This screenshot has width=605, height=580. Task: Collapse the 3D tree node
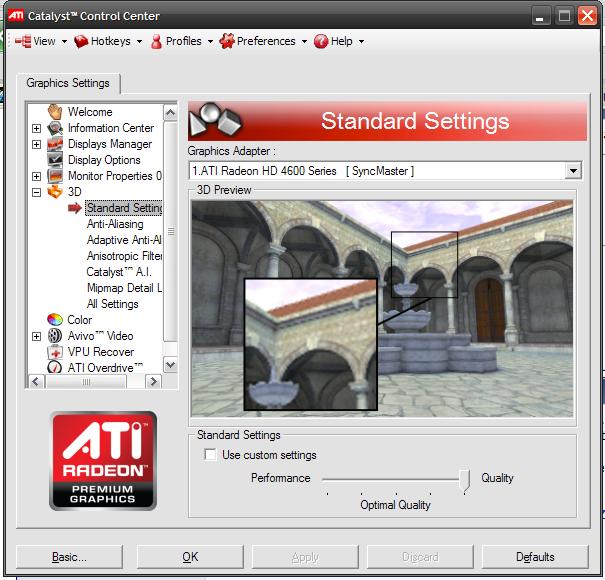click(x=36, y=192)
